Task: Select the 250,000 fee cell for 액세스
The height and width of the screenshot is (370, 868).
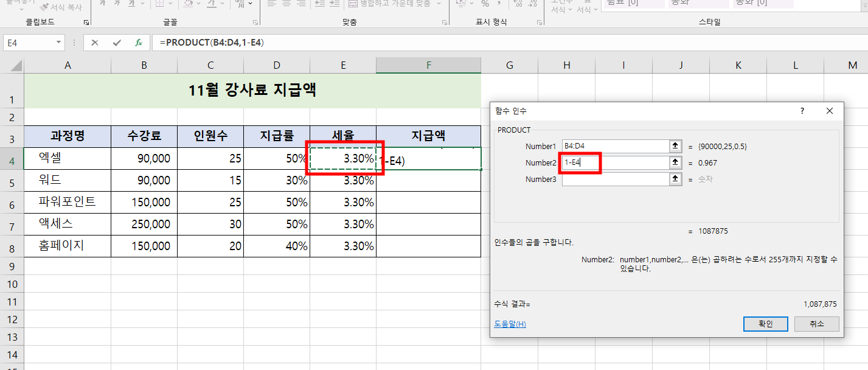Action: point(144,224)
